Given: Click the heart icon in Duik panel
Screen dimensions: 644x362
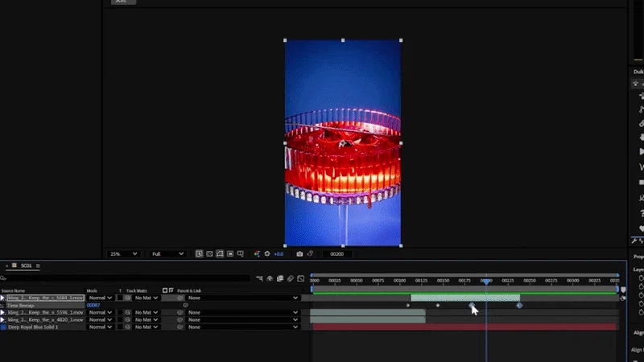Looking at the screenshot, I should pos(641,228).
